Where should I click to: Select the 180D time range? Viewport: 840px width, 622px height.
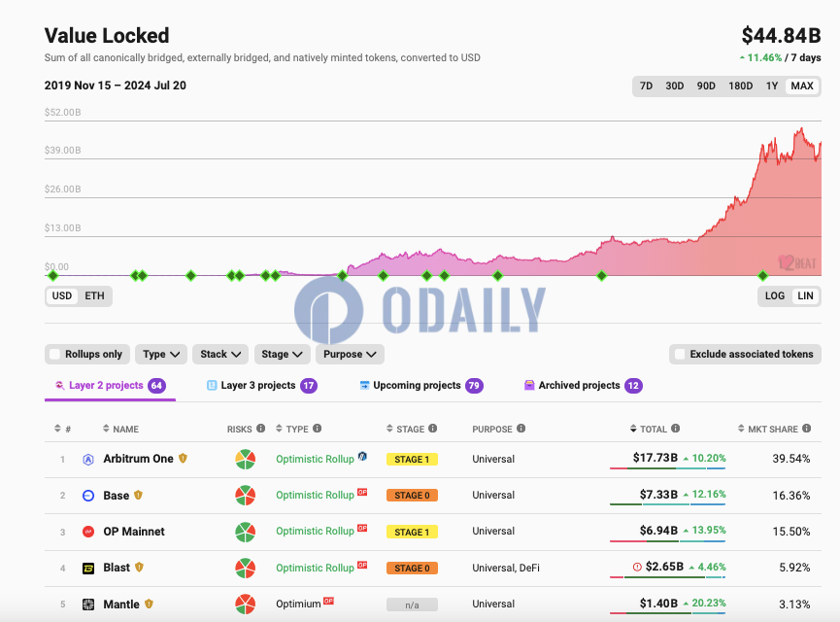point(740,86)
